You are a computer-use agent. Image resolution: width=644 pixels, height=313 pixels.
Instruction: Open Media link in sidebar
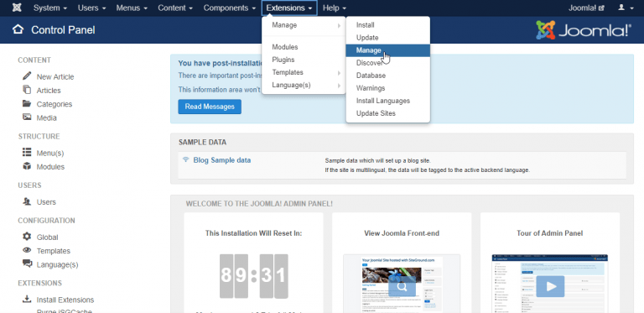[46, 117]
